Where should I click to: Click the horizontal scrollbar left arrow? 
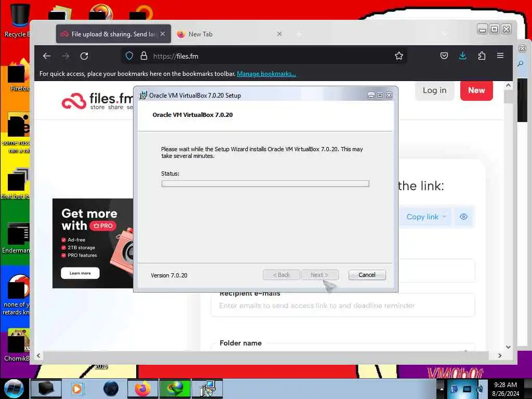[38, 355]
